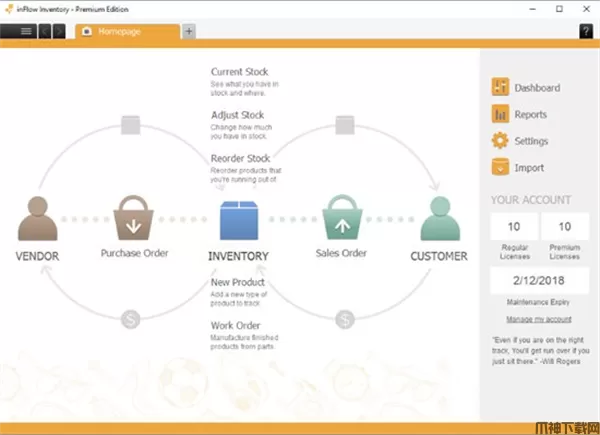Click the Reports chart icon
600x435 pixels.
click(500, 115)
